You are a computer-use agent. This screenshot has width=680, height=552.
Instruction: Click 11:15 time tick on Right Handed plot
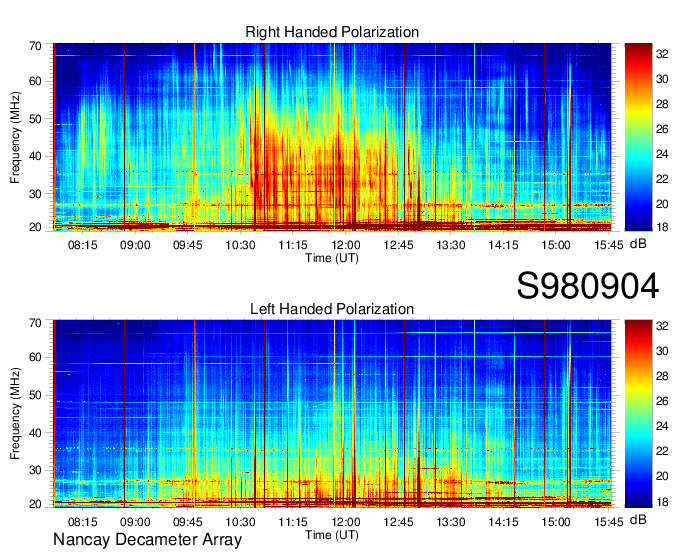[x=293, y=245]
